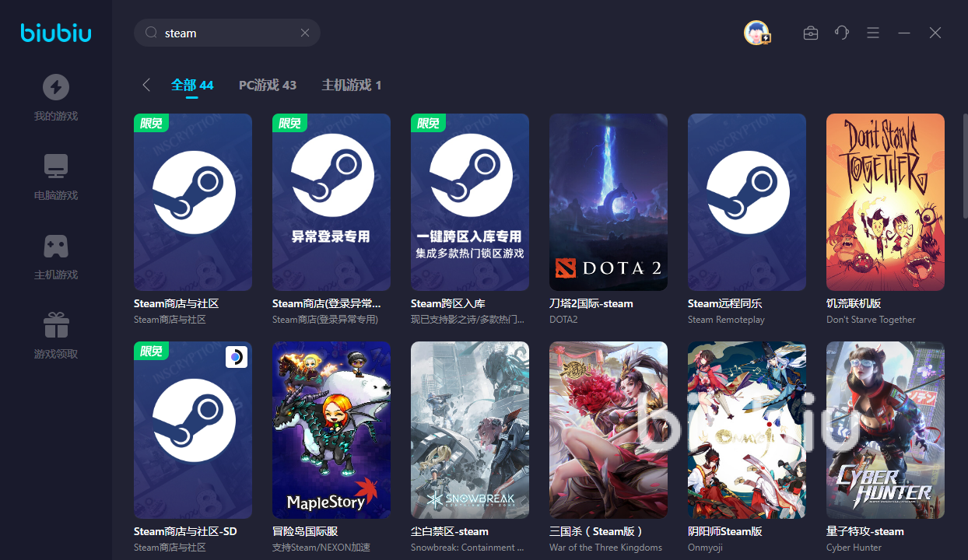Open customer service headset icon
This screenshot has width=968, height=560.
[841, 33]
